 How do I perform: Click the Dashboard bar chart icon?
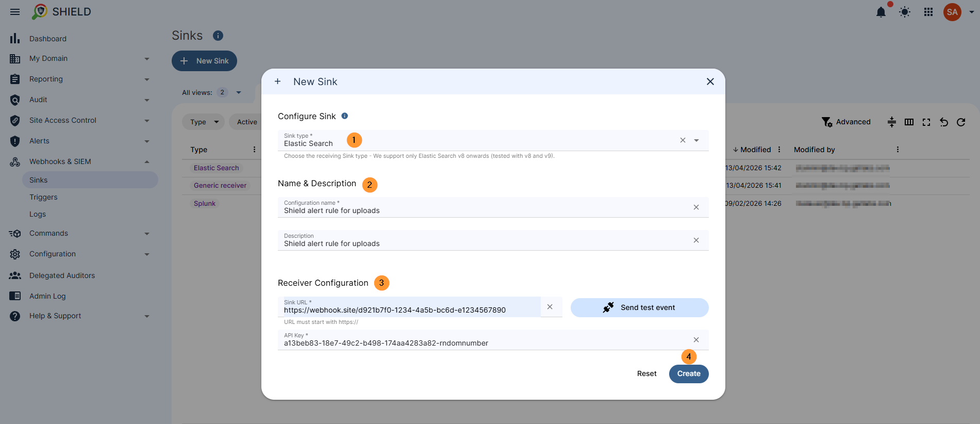tap(15, 38)
